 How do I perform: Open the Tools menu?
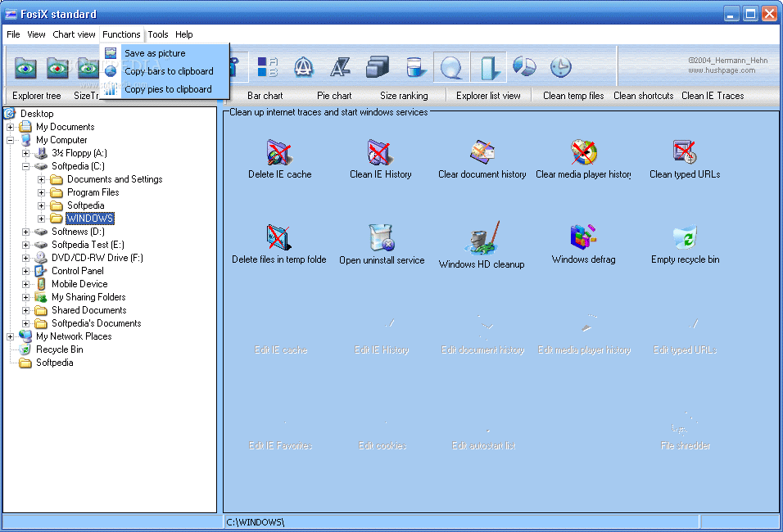click(158, 34)
